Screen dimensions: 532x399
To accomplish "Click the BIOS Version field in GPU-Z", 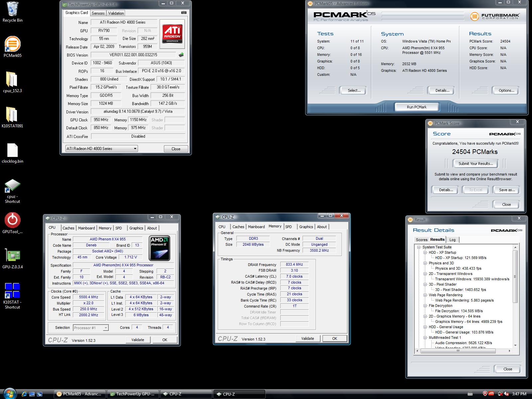I will click(x=133, y=55).
